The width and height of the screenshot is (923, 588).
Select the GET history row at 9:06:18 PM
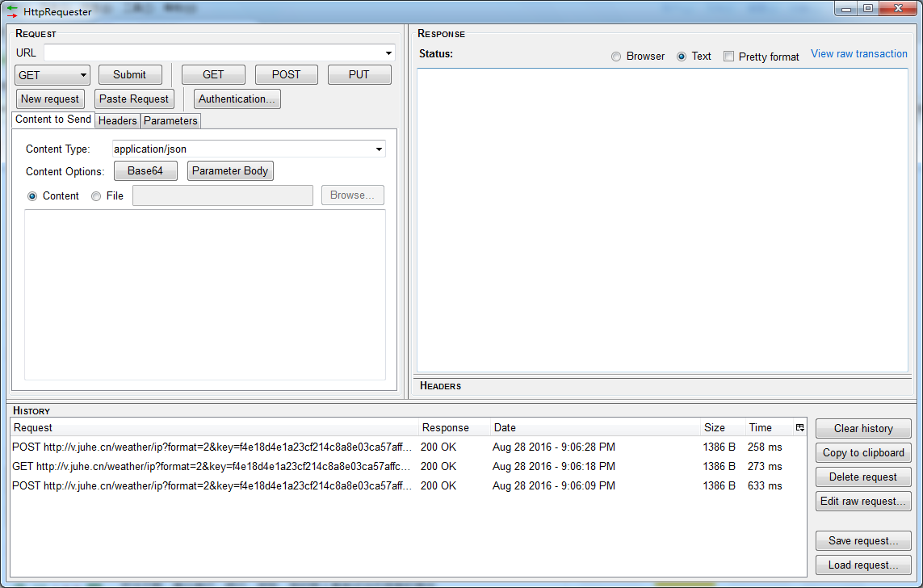click(x=409, y=467)
